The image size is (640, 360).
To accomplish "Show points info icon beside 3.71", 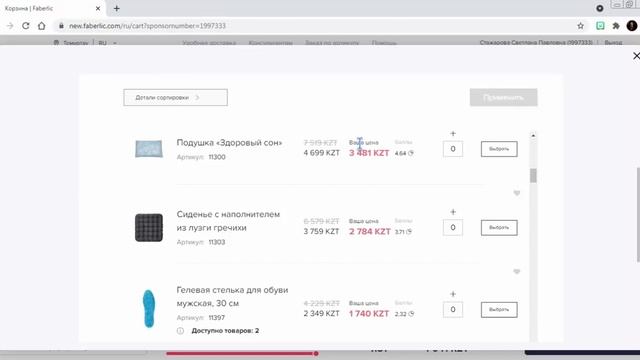I will point(409,231).
